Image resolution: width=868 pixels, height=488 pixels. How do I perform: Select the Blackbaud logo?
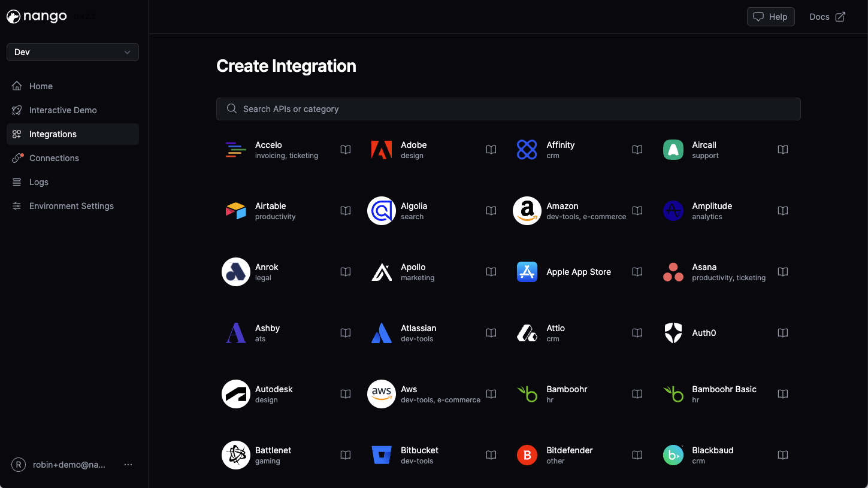point(673,455)
